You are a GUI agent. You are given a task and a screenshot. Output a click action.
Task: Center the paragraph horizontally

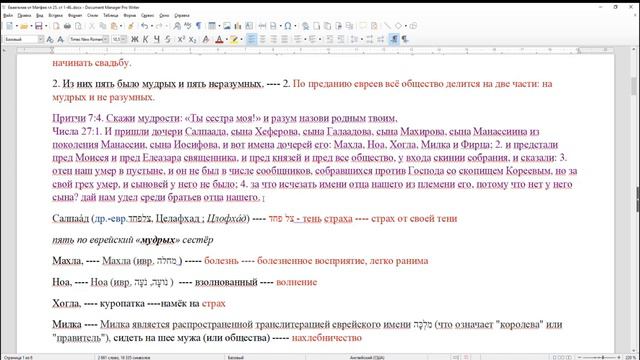coord(262,39)
